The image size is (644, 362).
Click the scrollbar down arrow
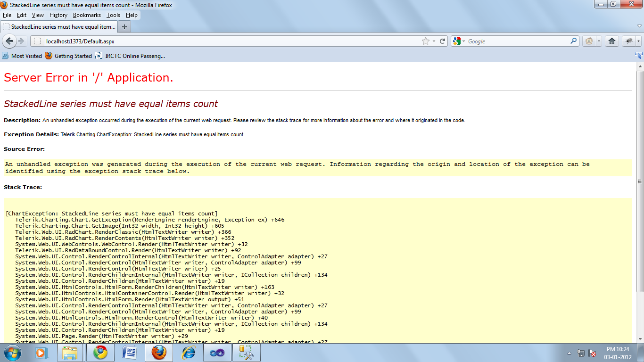[x=640, y=339]
